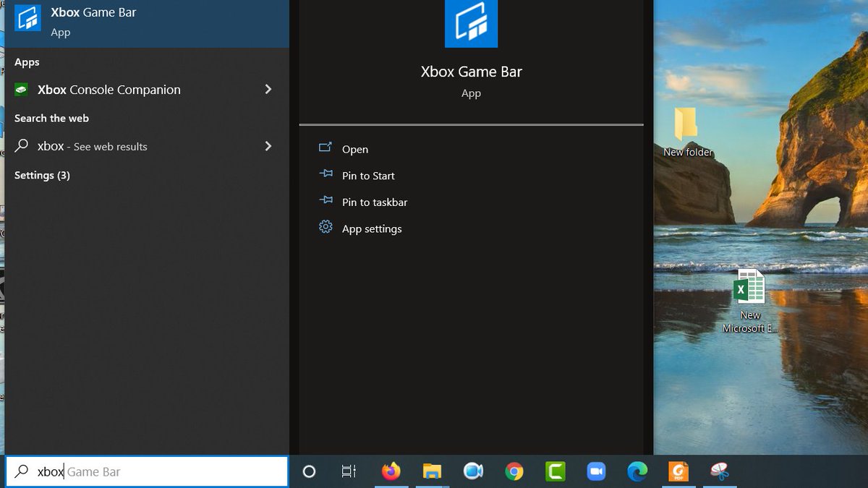Click the Apps section heading
Viewport: 868px width, 488px height.
point(27,62)
